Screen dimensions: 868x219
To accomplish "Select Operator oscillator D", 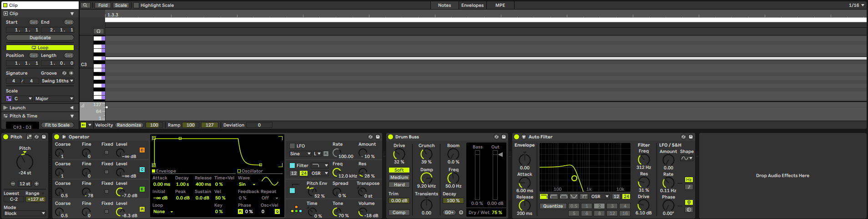I will (x=142, y=150).
